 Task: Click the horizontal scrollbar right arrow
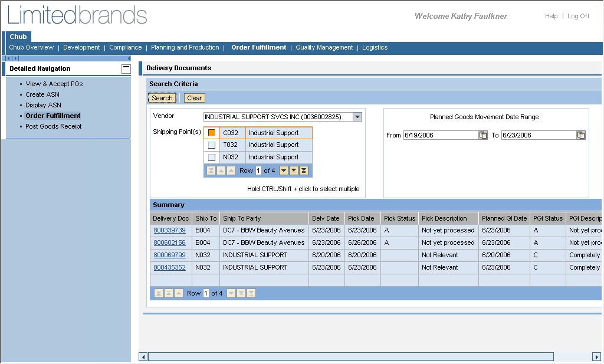[x=597, y=357]
